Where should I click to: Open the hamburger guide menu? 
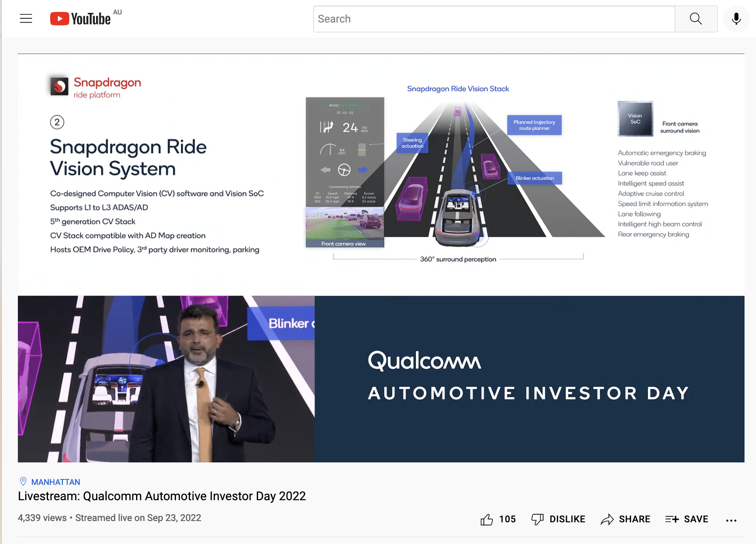26,19
